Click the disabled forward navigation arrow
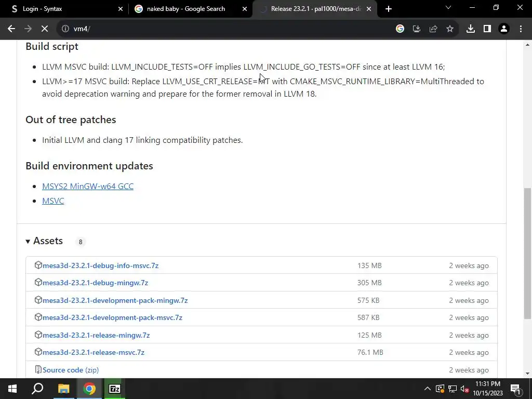This screenshot has height=399, width=532. point(28,29)
